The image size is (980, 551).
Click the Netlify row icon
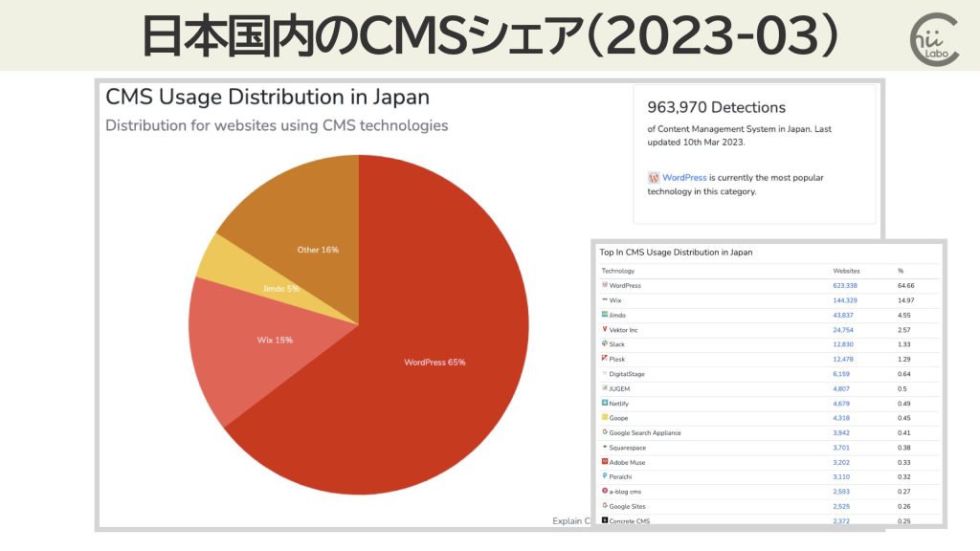pos(605,403)
